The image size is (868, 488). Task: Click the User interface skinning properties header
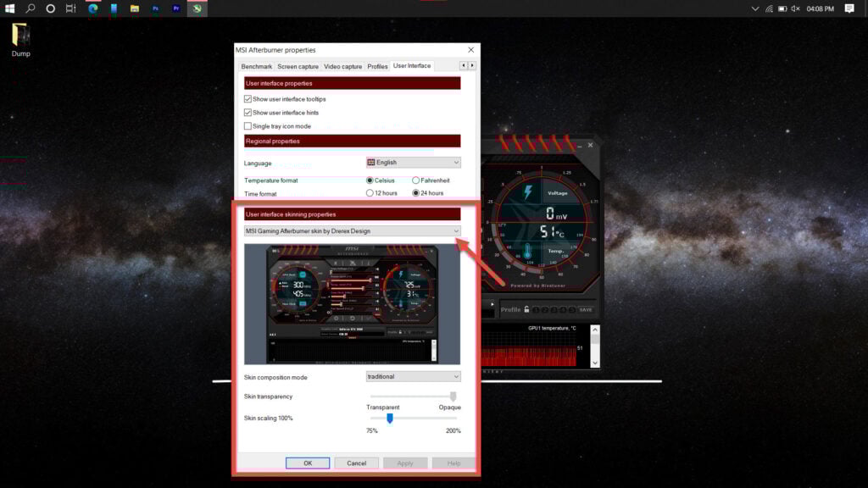click(x=352, y=214)
